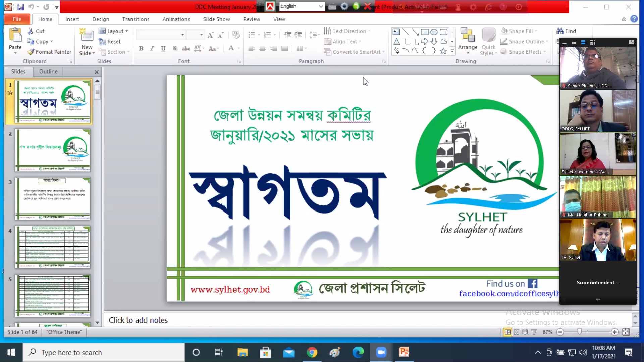Click the Zoom app in taskbar
Screen dimensions: 644x362
pos(381,352)
